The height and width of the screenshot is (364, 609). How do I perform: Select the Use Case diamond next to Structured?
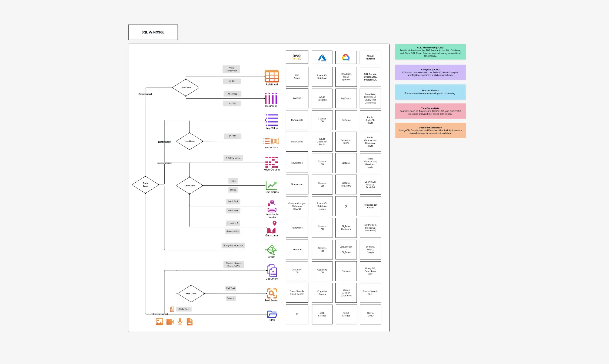click(x=186, y=88)
